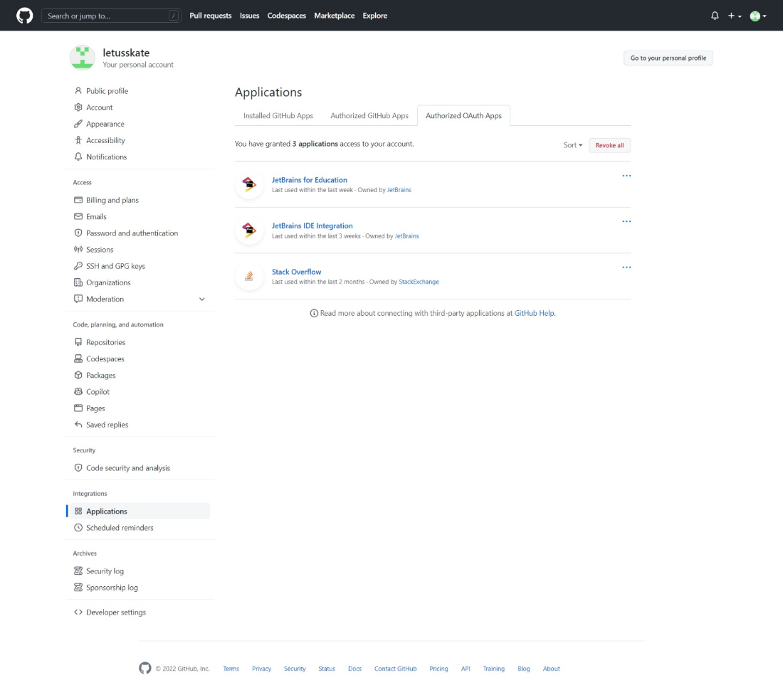Open Issues in top navigation
Viewport: 783px width, 700px height.
(x=249, y=16)
